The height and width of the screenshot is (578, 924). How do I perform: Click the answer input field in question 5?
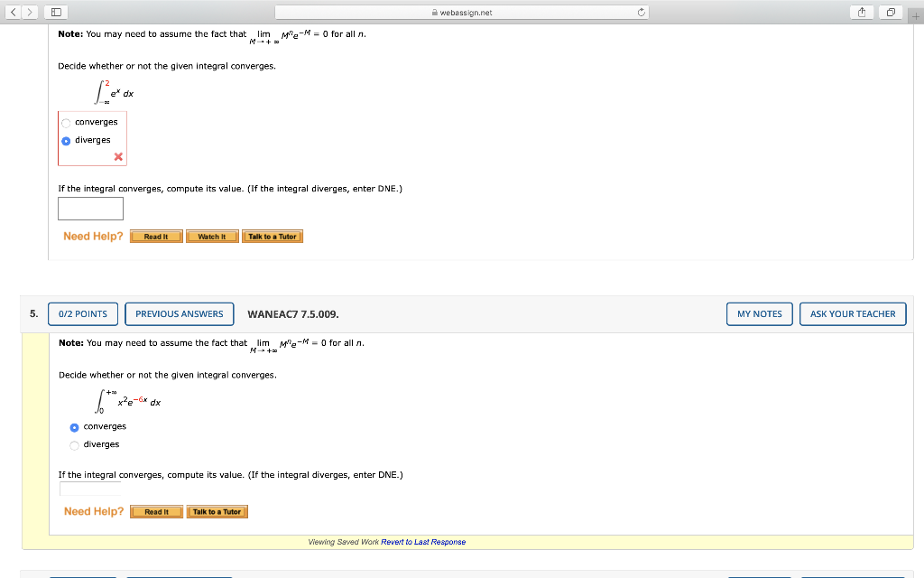89,489
